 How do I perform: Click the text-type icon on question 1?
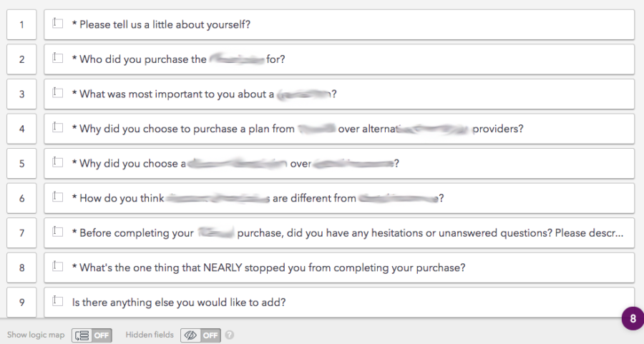tap(58, 24)
